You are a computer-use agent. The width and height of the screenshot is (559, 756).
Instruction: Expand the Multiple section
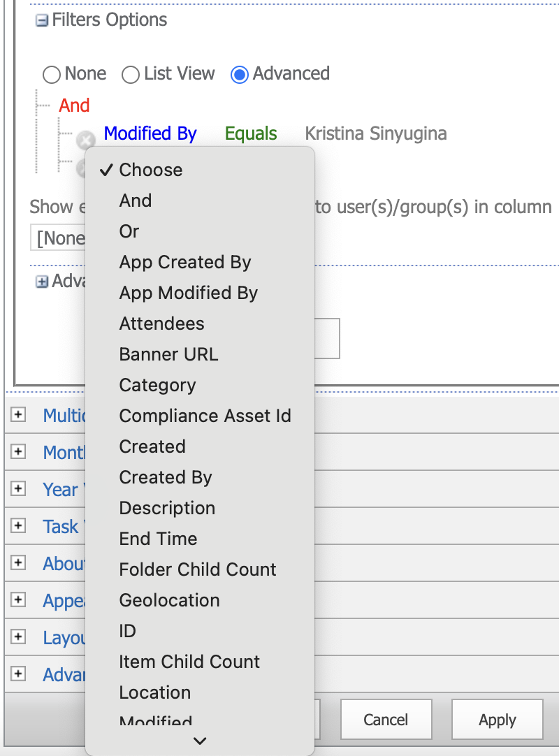click(x=17, y=415)
